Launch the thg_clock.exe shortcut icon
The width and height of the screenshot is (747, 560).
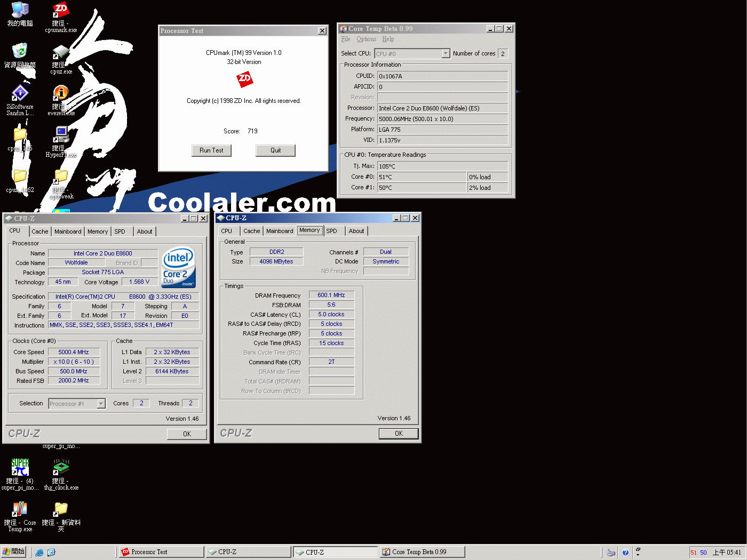coord(61,475)
